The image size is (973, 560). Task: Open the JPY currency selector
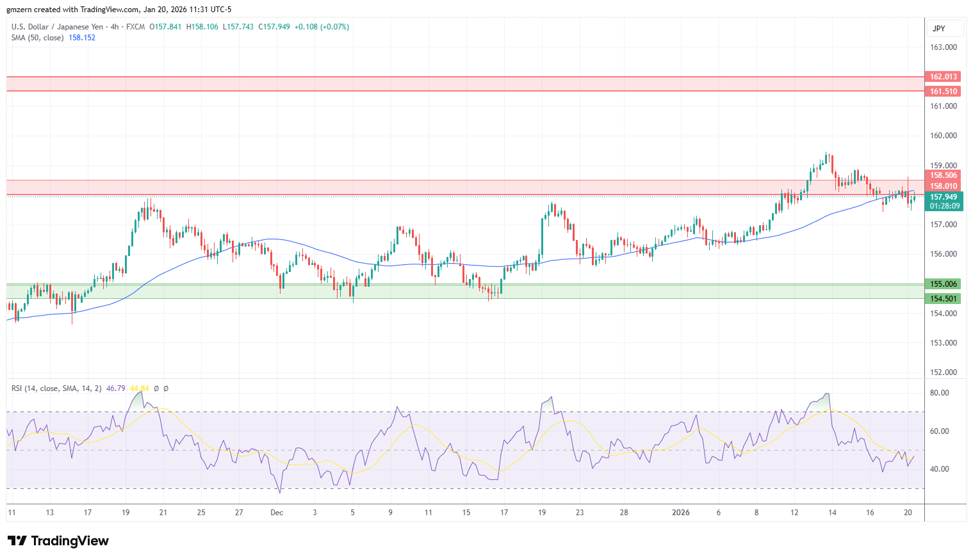945,28
